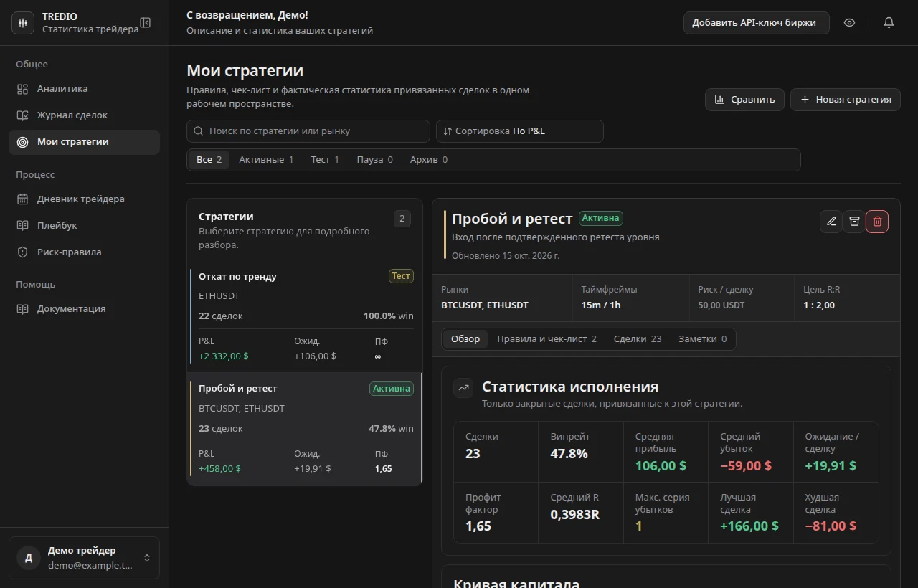Click Сравнить button
Image resolution: width=918 pixels, height=588 pixels.
[744, 100]
